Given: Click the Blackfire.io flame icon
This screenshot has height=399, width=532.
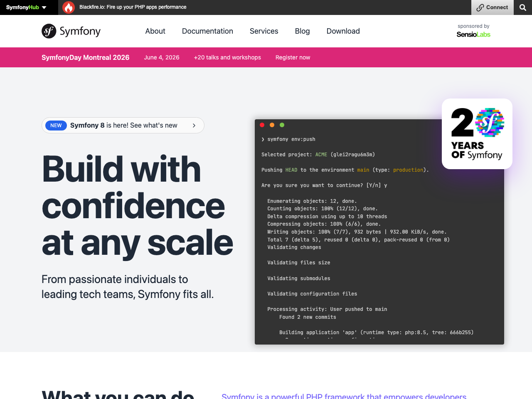Looking at the screenshot, I should (x=68, y=7).
